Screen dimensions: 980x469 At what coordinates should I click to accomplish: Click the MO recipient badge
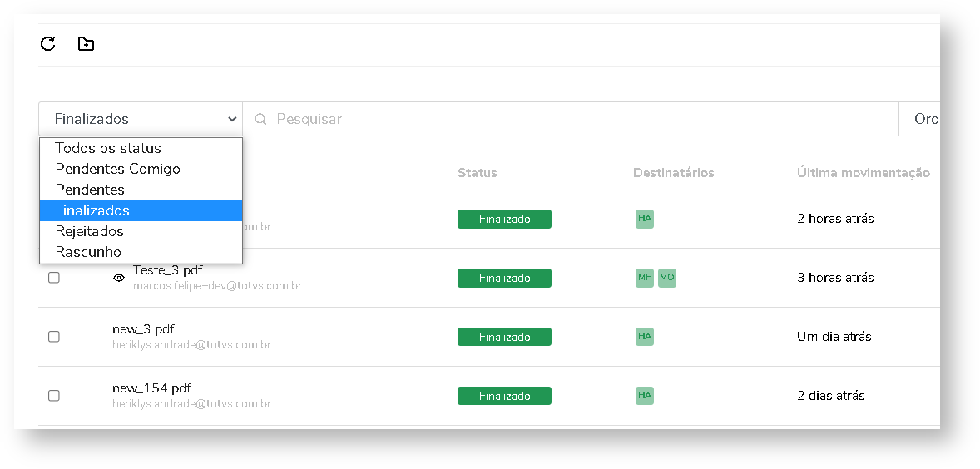coord(667,278)
